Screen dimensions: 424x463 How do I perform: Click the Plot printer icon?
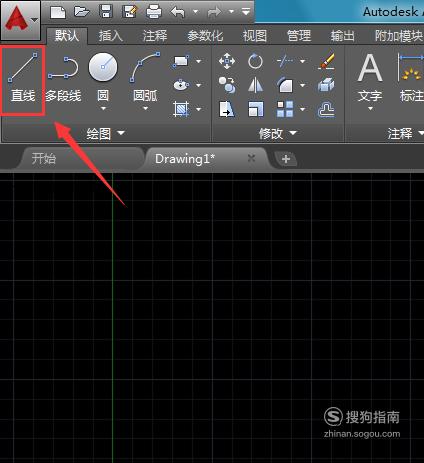pos(154,12)
